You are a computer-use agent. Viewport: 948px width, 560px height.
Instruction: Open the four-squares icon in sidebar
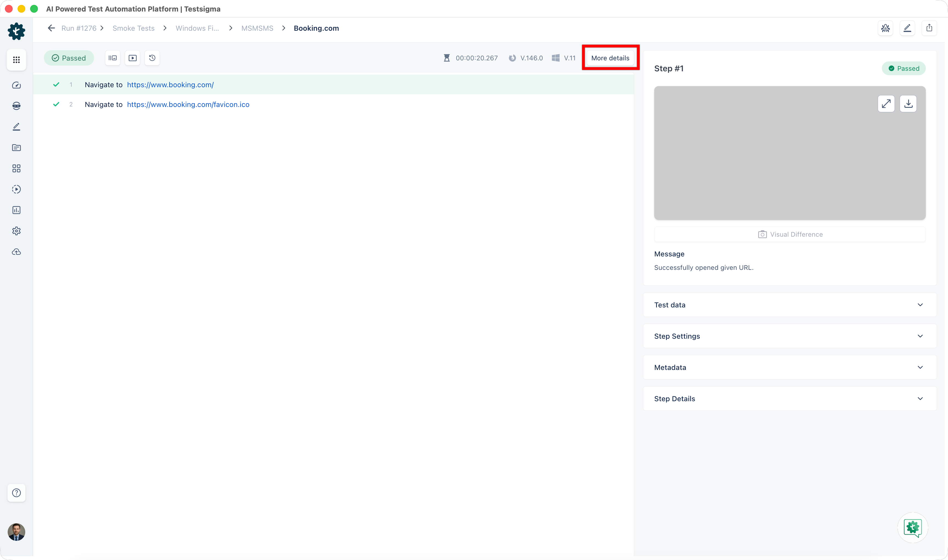[x=16, y=168]
